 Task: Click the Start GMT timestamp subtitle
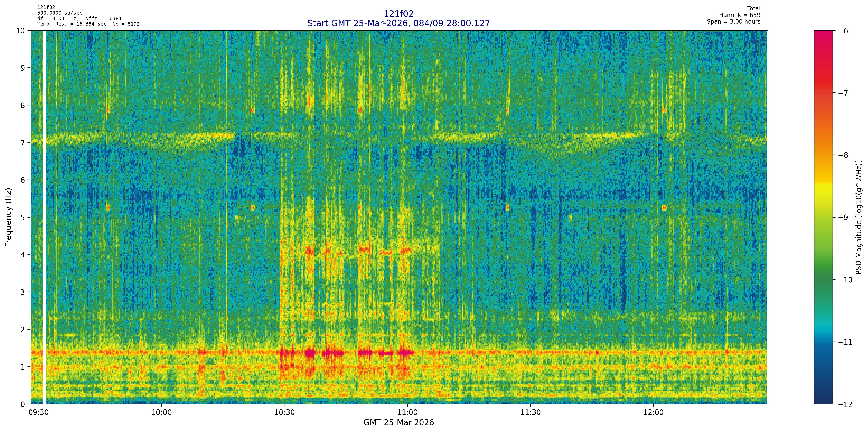pyautogui.click(x=398, y=23)
